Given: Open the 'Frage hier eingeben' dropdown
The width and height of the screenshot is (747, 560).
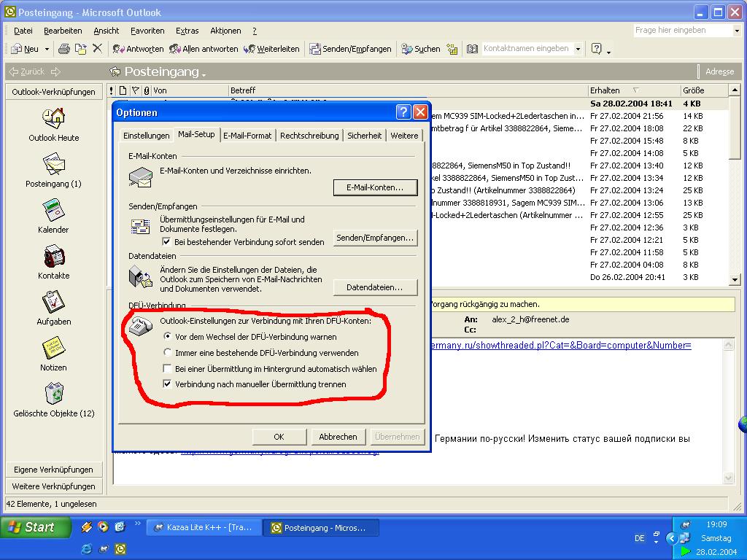Looking at the screenshot, I should (736, 31).
